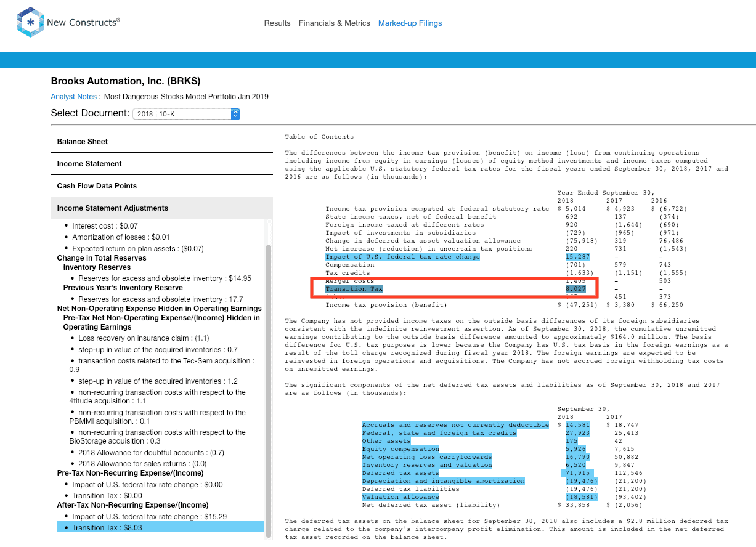The image size is (756, 547).
Task: Select 2018 Allowance for sales returns item
Action: (142, 464)
